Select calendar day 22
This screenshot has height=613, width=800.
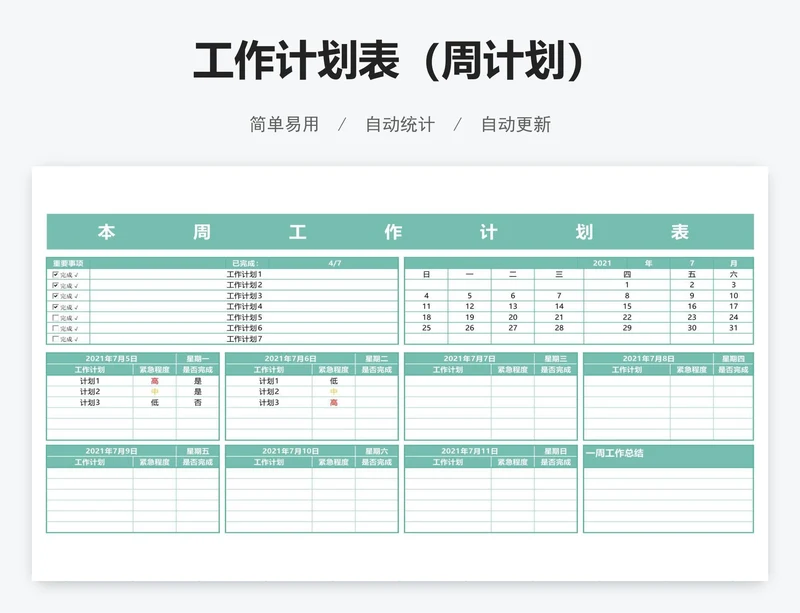(627, 317)
